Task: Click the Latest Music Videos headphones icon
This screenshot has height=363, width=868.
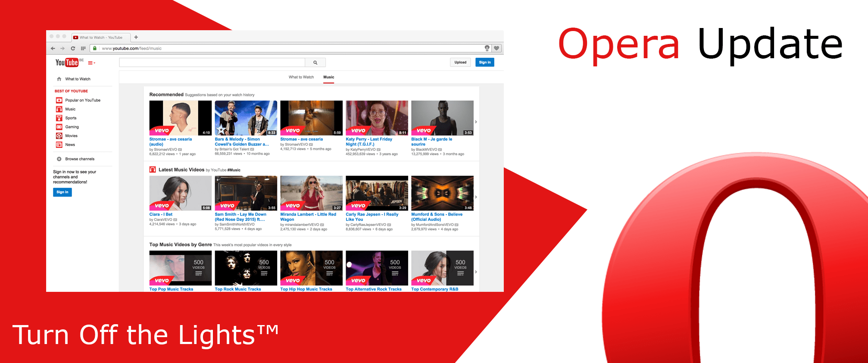Action: pos(153,169)
